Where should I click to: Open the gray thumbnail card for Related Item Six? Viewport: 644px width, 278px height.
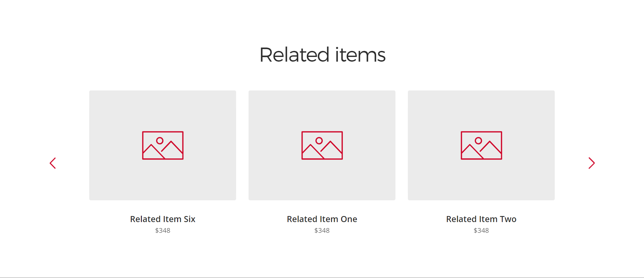(163, 145)
